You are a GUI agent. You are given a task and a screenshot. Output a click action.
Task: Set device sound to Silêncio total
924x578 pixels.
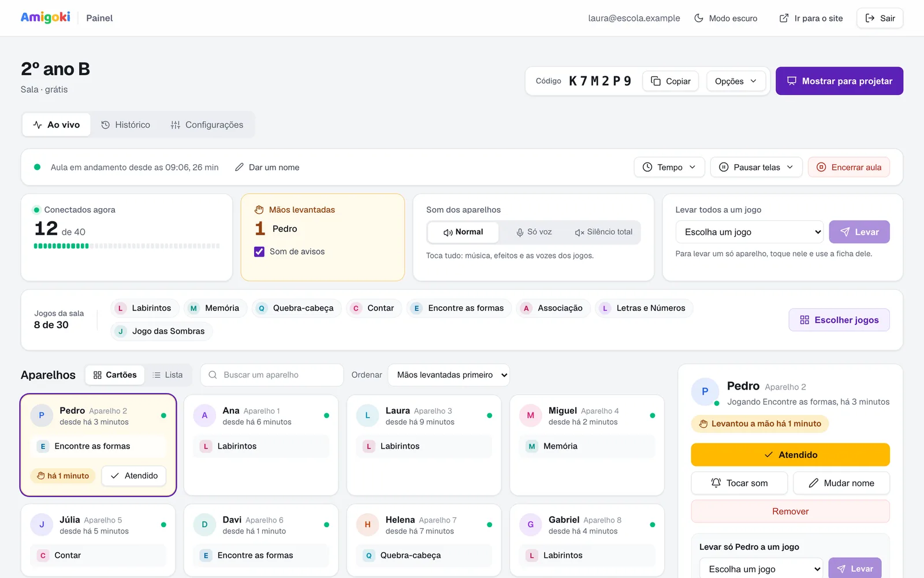pos(604,232)
